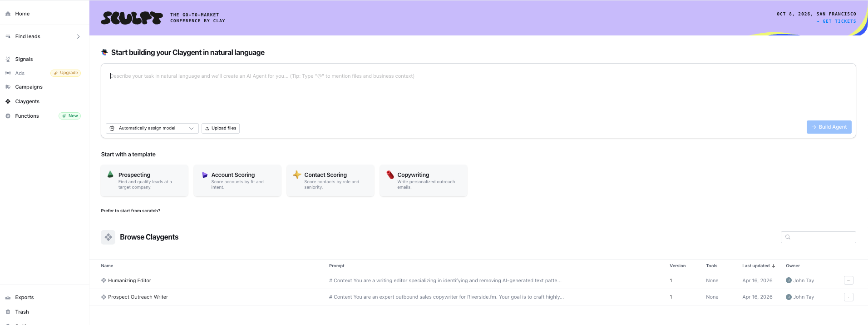
Task: Open the Prospect Outreach Writer claygent
Action: [138, 297]
